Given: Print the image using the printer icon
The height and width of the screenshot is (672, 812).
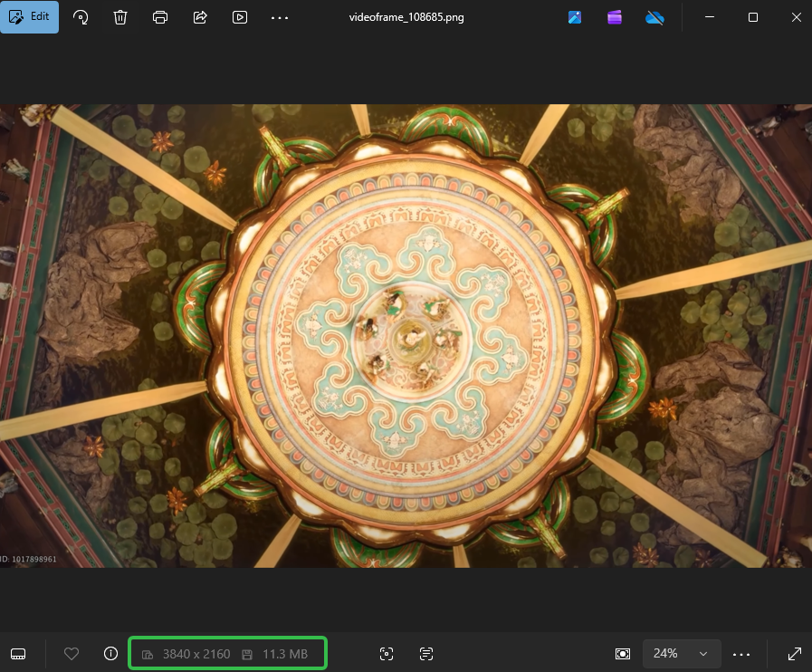Looking at the screenshot, I should click(160, 17).
